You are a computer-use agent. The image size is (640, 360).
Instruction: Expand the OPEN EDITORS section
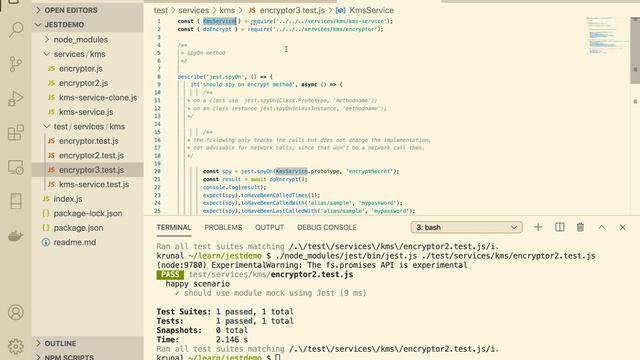[x=88, y=10]
